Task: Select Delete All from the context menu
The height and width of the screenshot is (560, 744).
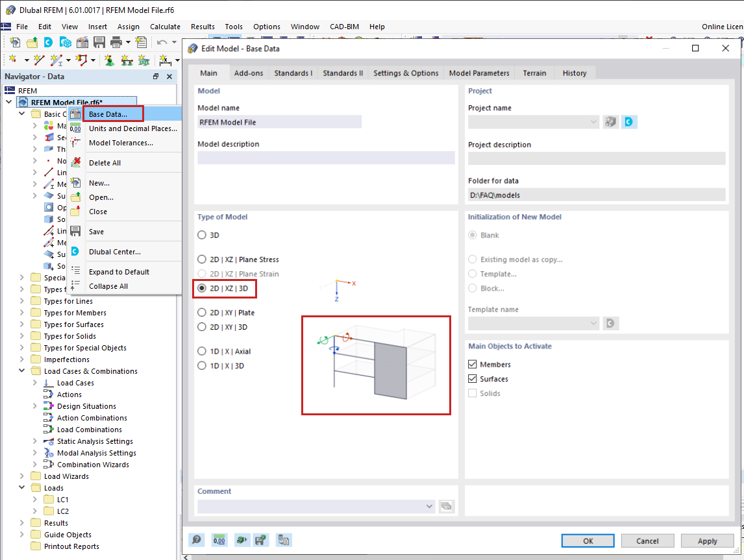Action: 105,162
